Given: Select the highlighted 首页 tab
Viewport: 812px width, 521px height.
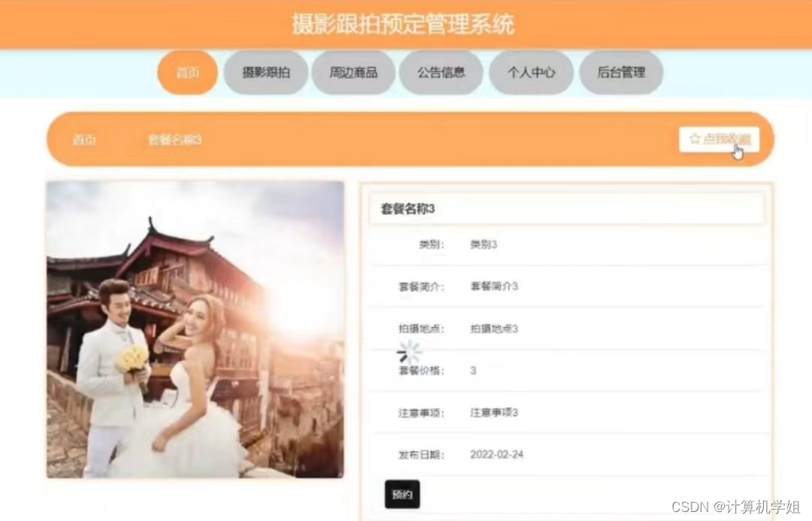Looking at the screenshot, I should click(187, 72).
